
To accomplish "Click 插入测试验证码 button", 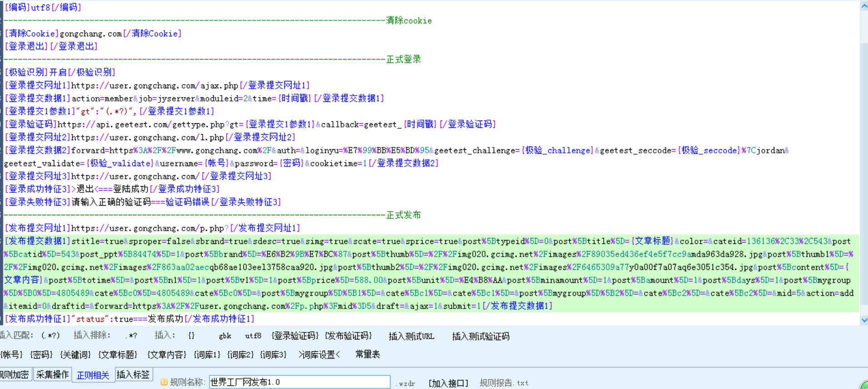I will tap(481, 336).
